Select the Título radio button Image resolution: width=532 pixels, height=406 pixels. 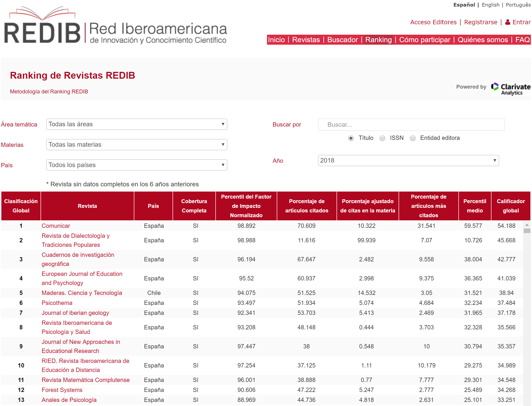tap(351, 138)
